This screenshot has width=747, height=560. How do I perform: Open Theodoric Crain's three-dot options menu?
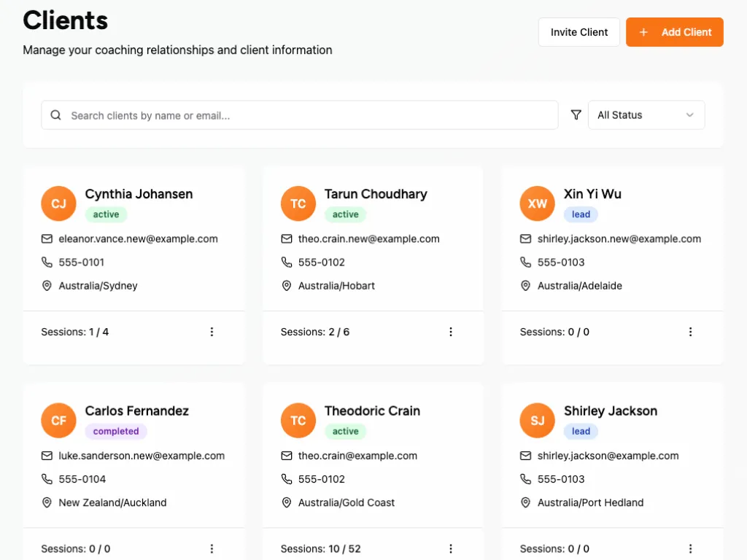451,548
